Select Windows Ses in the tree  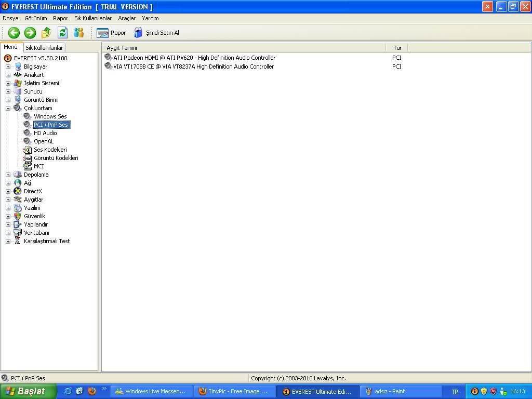(x=50, y=116)
